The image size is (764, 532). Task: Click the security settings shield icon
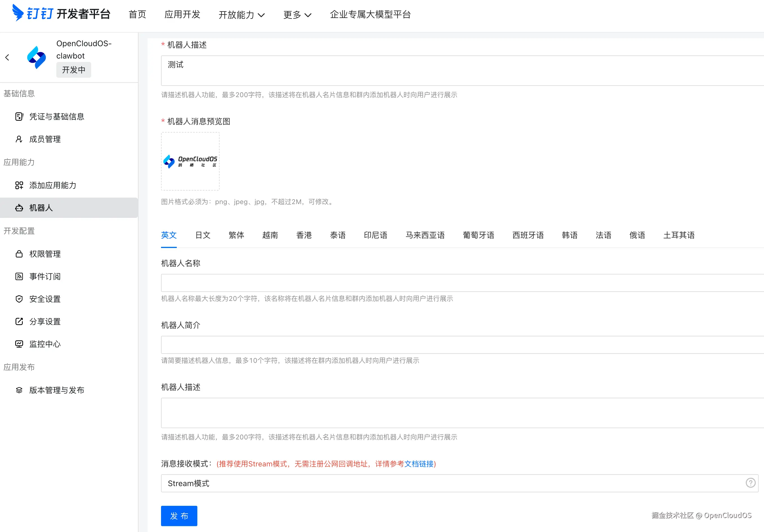point(19,299)
